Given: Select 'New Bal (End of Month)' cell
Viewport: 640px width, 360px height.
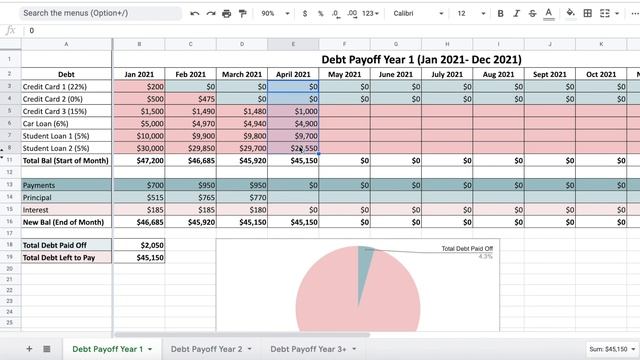Looking at the screenshot, I should coord(66,222).
